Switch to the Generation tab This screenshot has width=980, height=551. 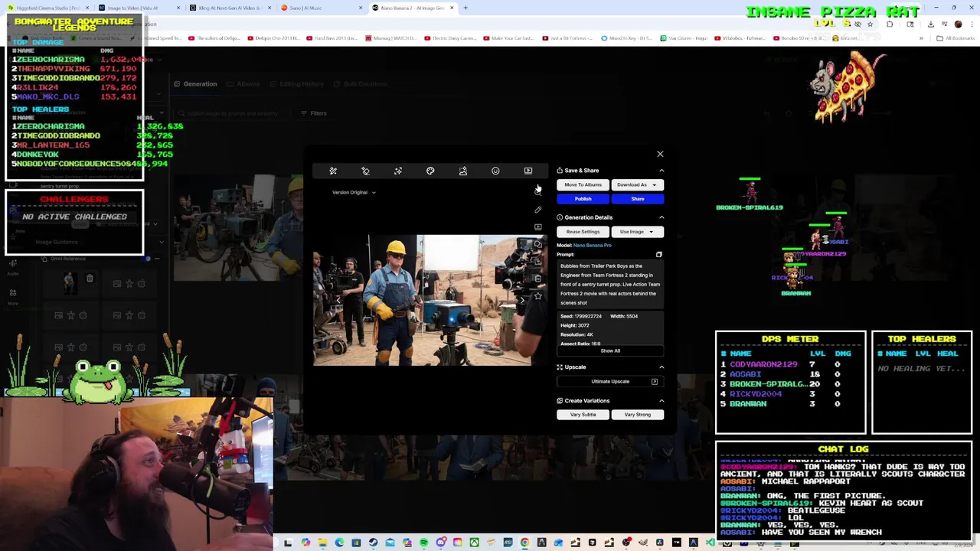coord(196,84)
